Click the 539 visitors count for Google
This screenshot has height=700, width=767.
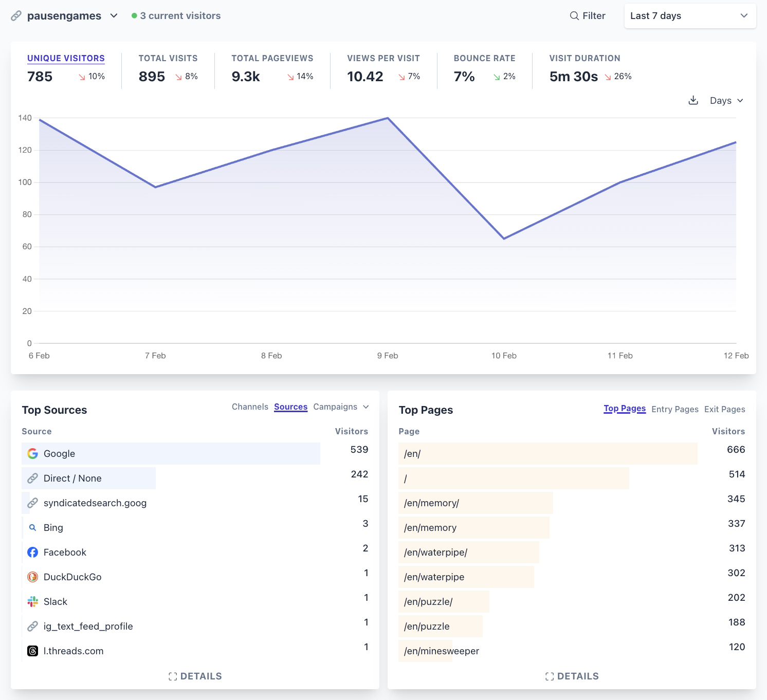(359, 450)
